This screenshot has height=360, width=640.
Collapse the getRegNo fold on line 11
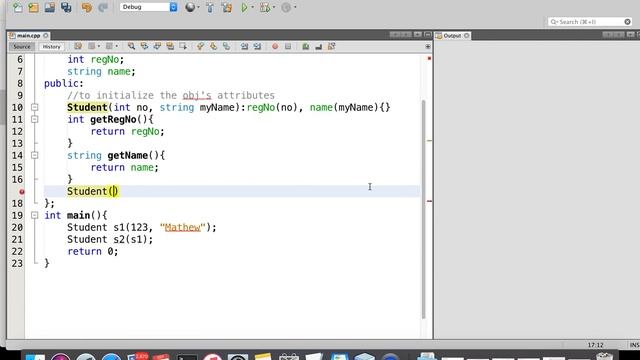pos(35,119)
